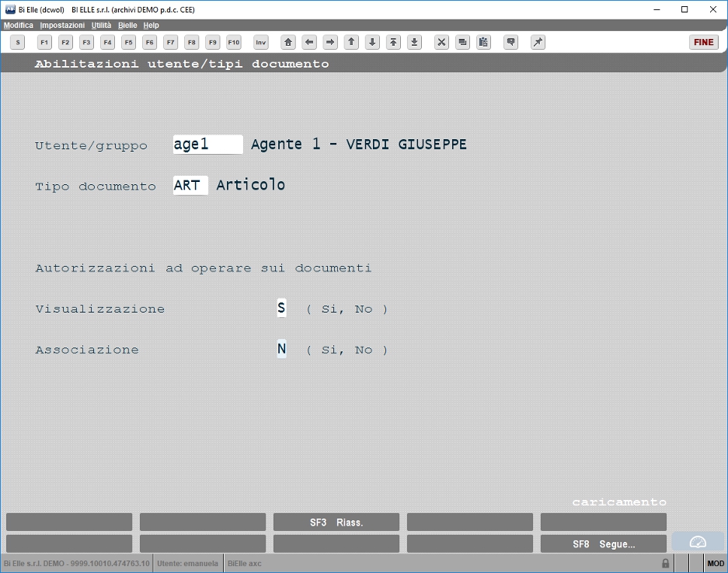The image size is (728, 573).
Task: Click the pin toolbar icon
Action: pos(538,42)
